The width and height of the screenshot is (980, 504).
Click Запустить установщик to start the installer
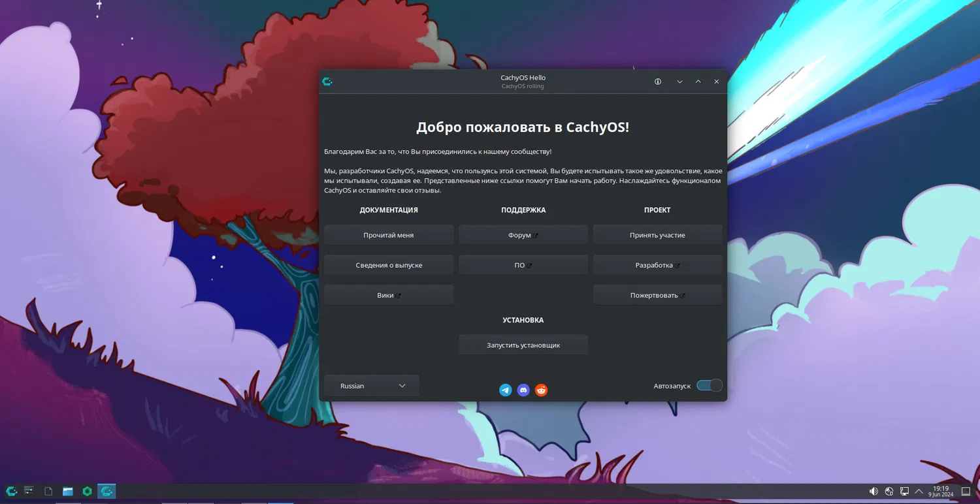pyautogui.click(x=523, y=345)
